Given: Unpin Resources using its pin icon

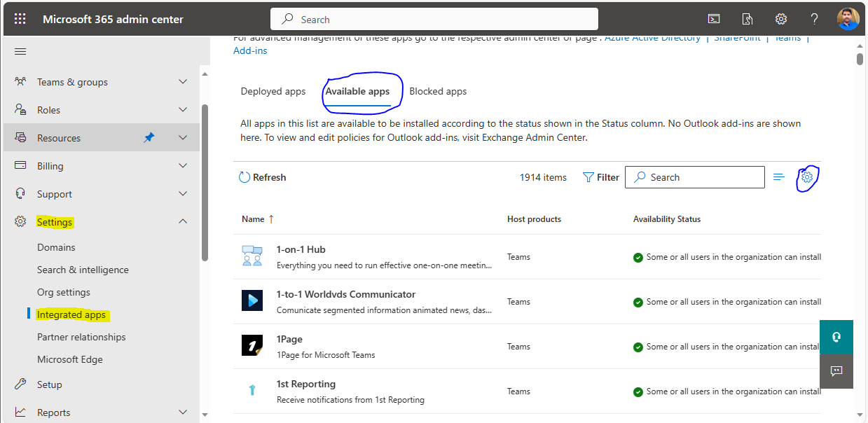Looking at the screenshot, I should point(149,137).
